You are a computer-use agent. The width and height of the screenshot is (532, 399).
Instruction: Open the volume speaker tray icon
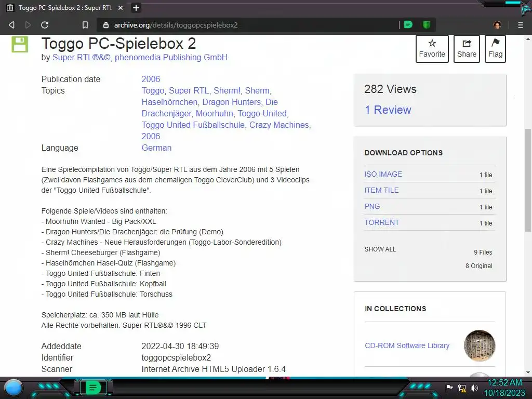[474, 388]
